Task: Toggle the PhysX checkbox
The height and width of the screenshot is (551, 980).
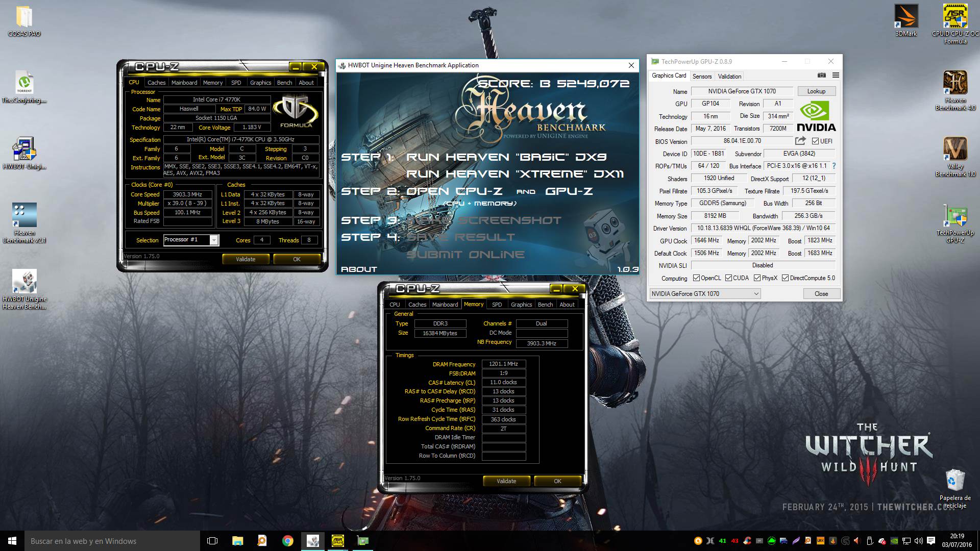Action: tap(757, 278)
